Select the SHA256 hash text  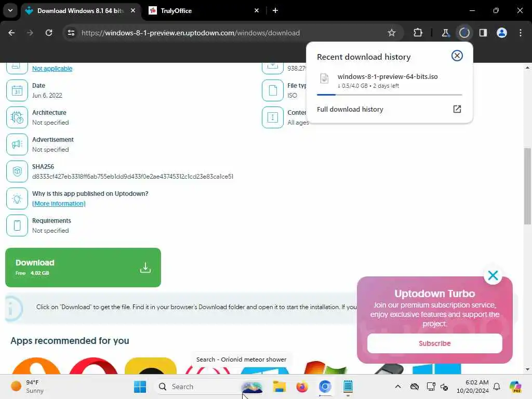point(132,177)
